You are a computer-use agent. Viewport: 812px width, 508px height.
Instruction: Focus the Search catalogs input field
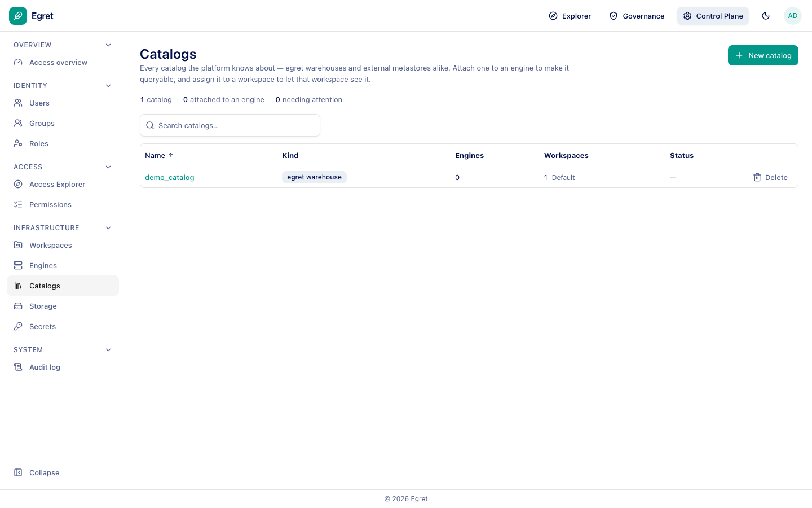pyautogui.click(x=230, y=125)
